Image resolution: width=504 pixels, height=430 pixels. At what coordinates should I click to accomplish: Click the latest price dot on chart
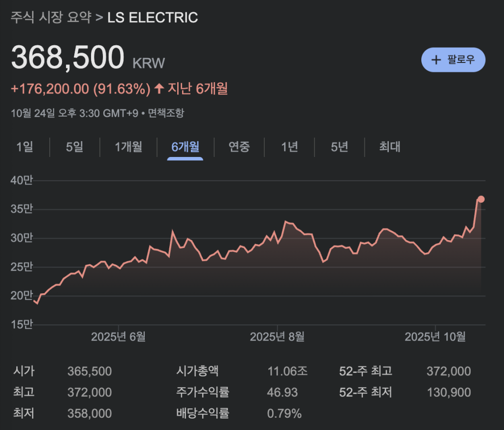coord(481,199)
